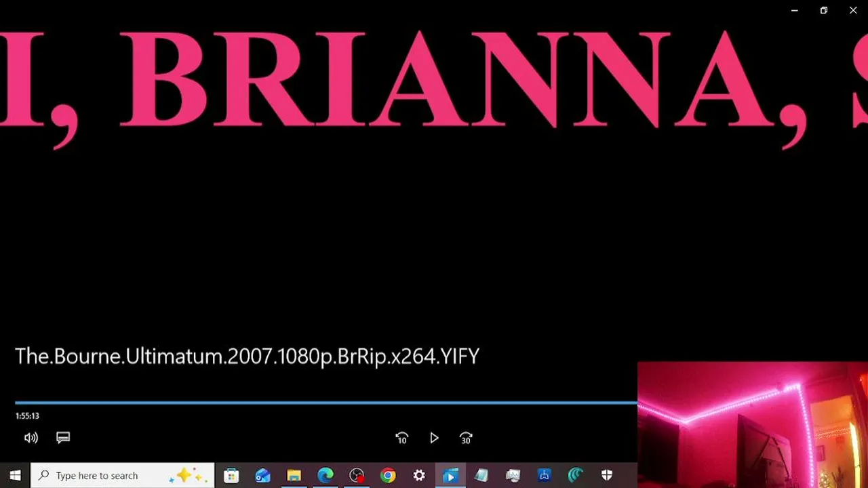
Task: Skip forward 30 seconds
Action: coord(466,438)
